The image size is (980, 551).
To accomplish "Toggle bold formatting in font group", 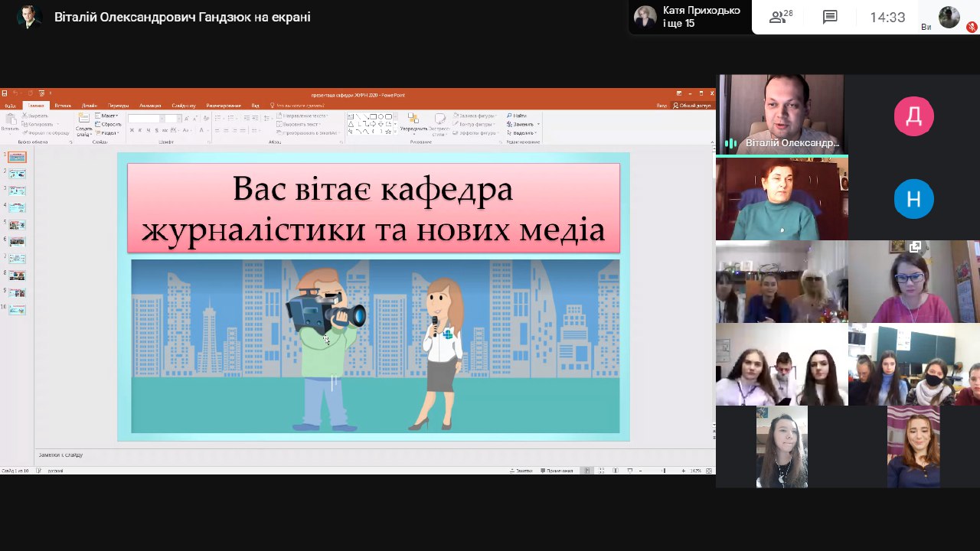I will tap(132, 130).
